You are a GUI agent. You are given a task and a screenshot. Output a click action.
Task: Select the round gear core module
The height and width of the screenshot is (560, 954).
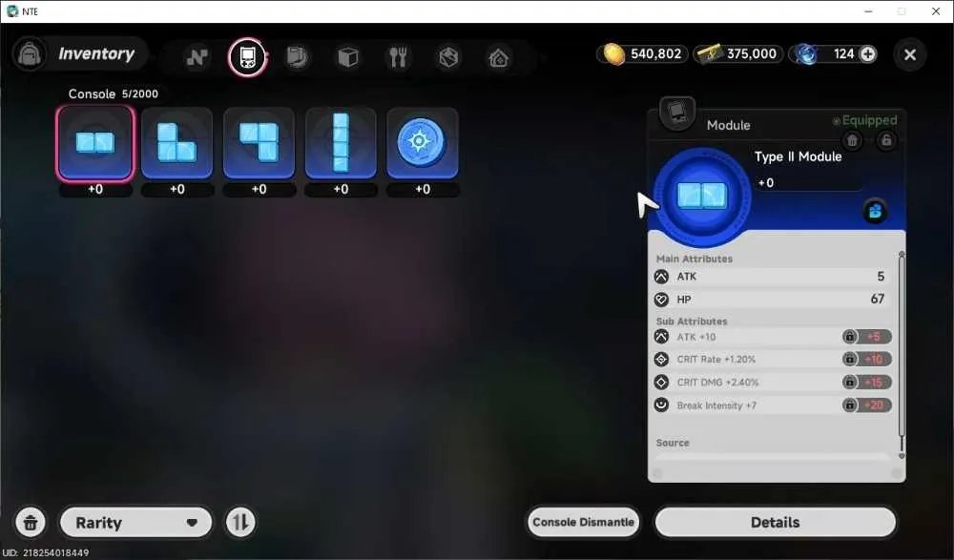click(423, 144)
